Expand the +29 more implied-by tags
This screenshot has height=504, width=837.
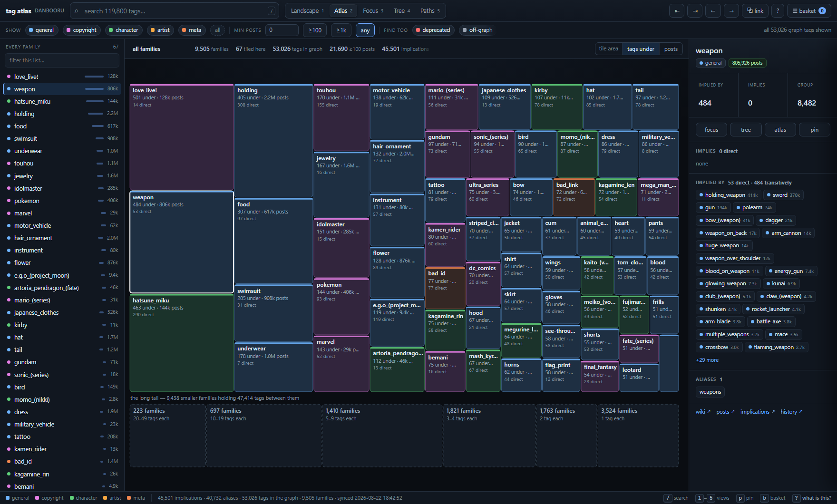[x=707, y=360]
